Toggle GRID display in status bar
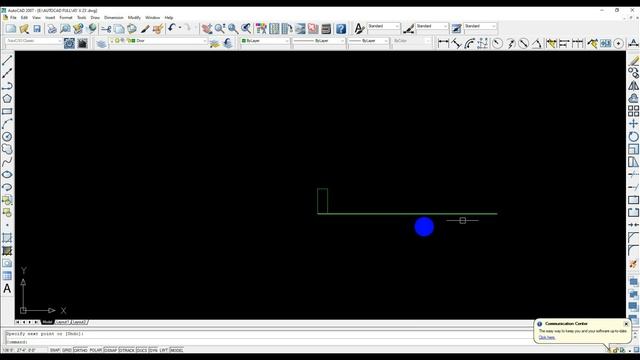The height and width of the screenshot is (360, 640). (x=67, y=350)
